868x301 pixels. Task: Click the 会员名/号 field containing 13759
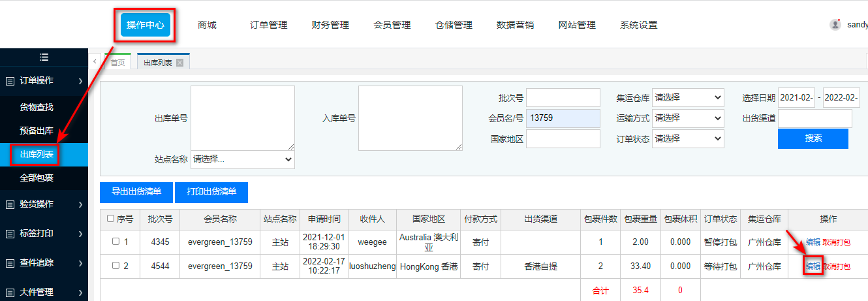click(563, 118)
